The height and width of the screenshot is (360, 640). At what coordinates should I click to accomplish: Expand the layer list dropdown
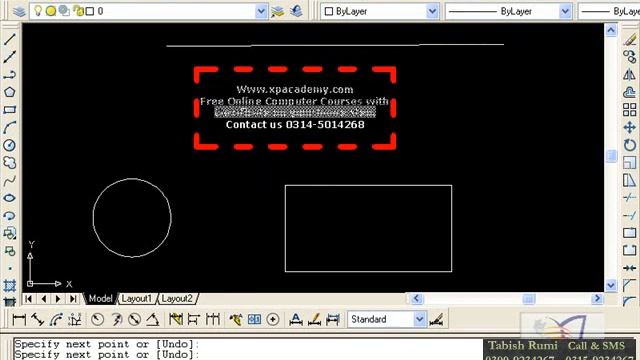261,11
